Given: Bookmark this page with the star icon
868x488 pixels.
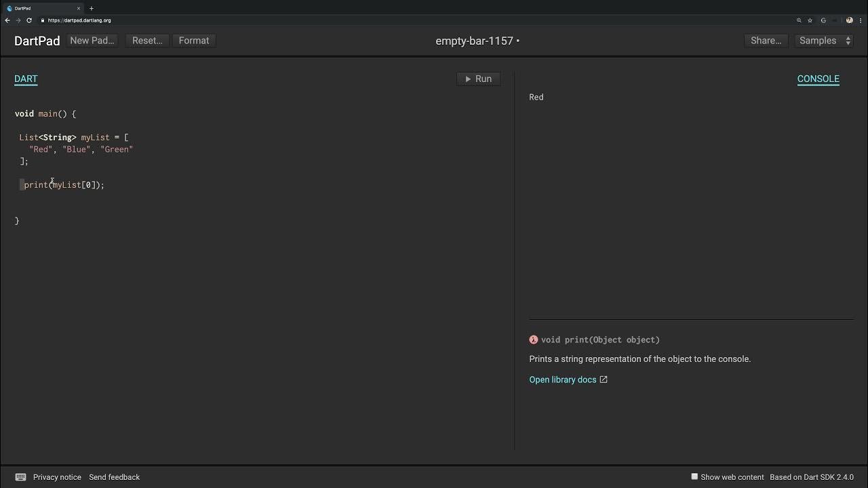Looking at the screenshot, I should [x=810, y=20].
